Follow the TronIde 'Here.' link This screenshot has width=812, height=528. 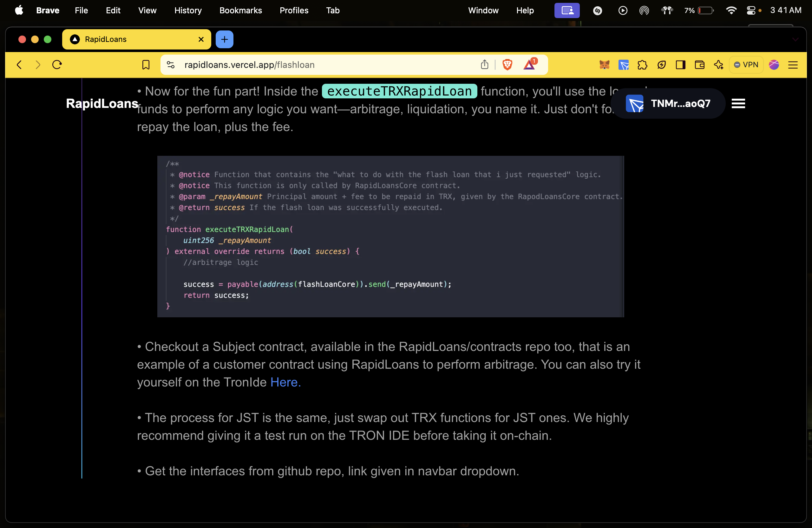coord(285,382)
